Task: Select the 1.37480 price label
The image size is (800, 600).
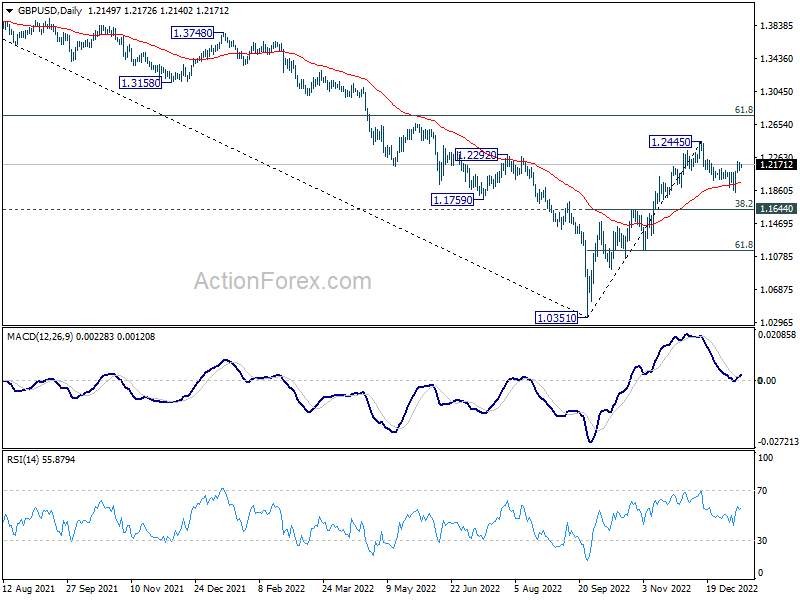Action: [x=193, y=33]
